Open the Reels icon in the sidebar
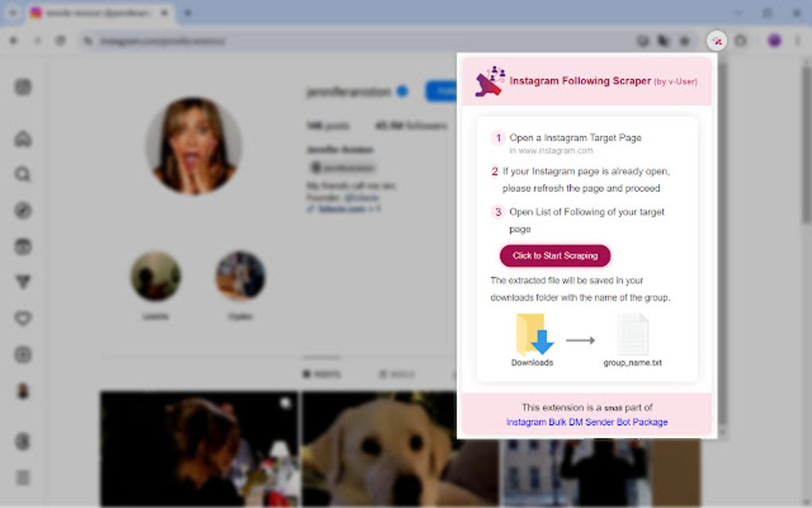Screen dimensions: 812x508 pyautogui.click(x=23, y=246)
